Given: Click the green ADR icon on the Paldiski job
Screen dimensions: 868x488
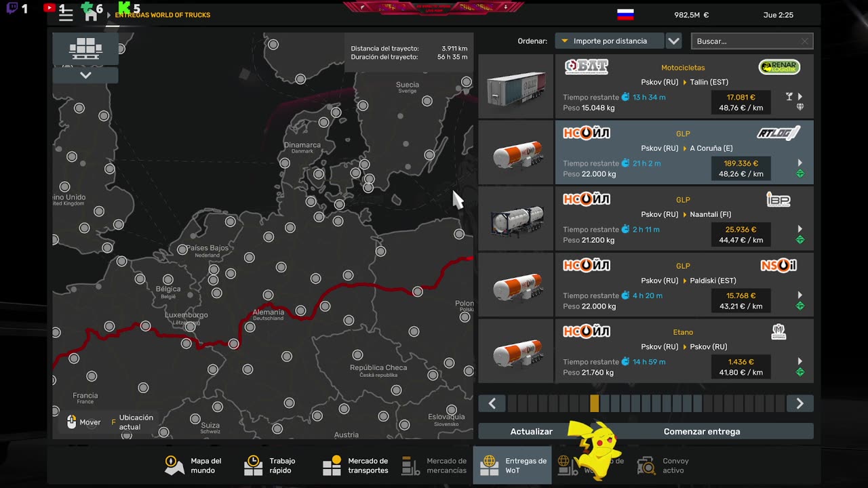Looking at the screenshot, I should point(800,306).
